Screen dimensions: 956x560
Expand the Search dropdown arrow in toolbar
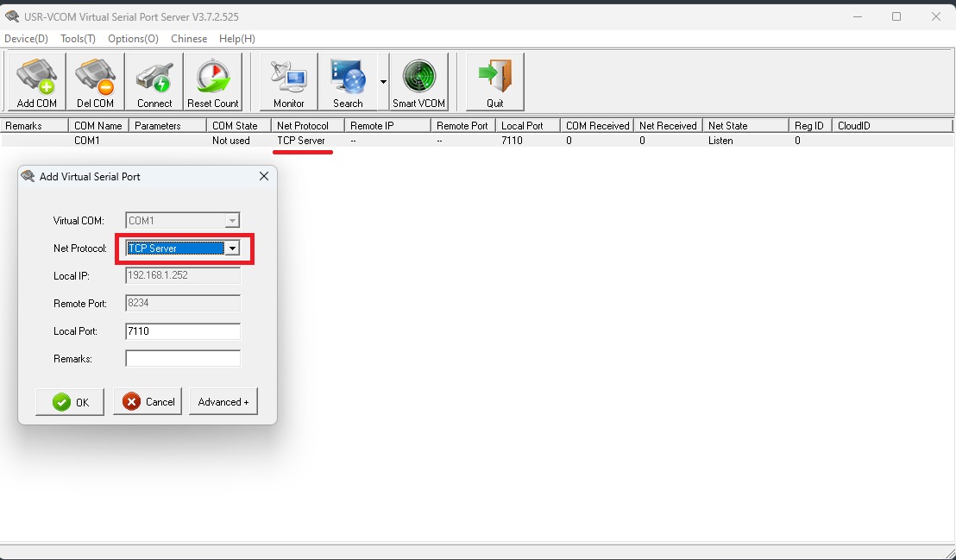pyautogui.click(x=383, y=82)
